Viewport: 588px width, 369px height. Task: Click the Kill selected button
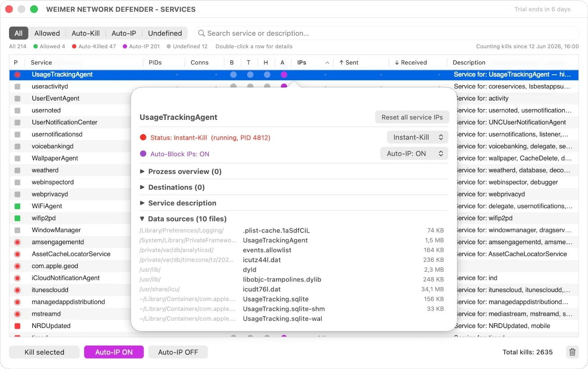(x=45, y=352)
